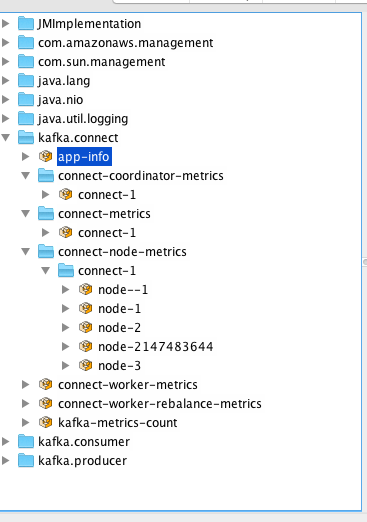Click the connect-metrics folder icon
Screen dimensions: 367x522
coord(46,213)
